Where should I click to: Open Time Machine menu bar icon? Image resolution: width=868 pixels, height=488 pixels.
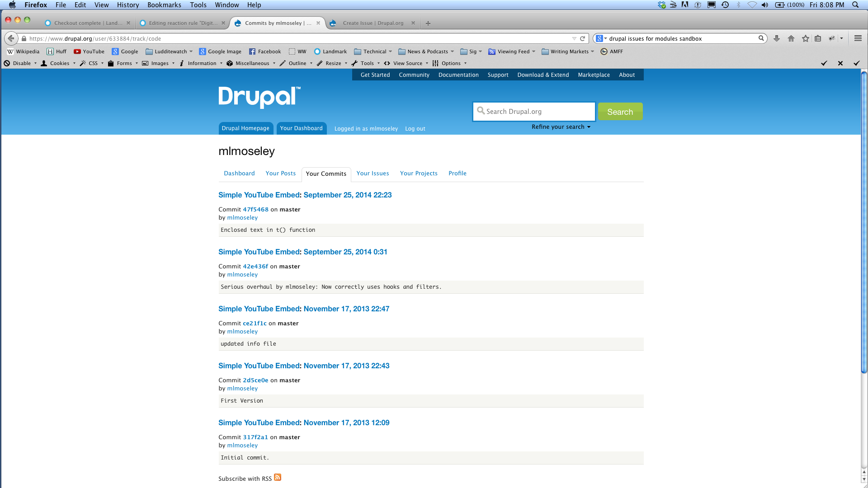click(x=725, y=5)
